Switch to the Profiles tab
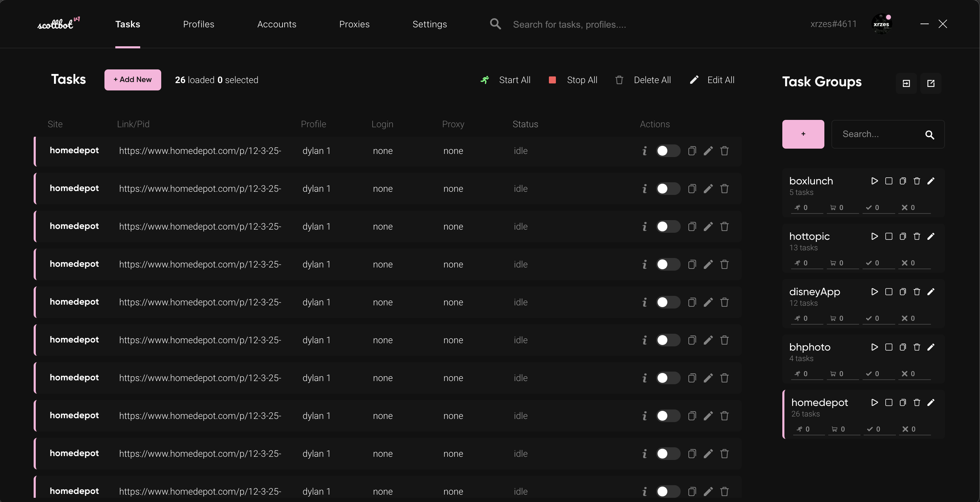The image size is (980, 502). click(198, 24)
